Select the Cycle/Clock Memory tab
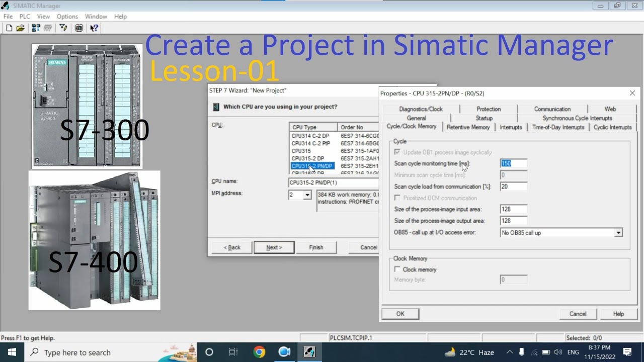The image size is (644, 362). click(412, 127)
